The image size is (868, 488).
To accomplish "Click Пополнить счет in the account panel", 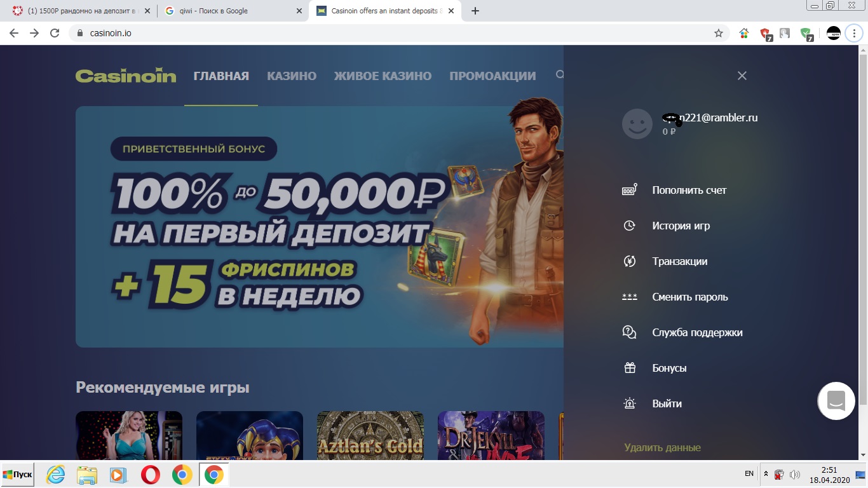I will pos(689,190).
